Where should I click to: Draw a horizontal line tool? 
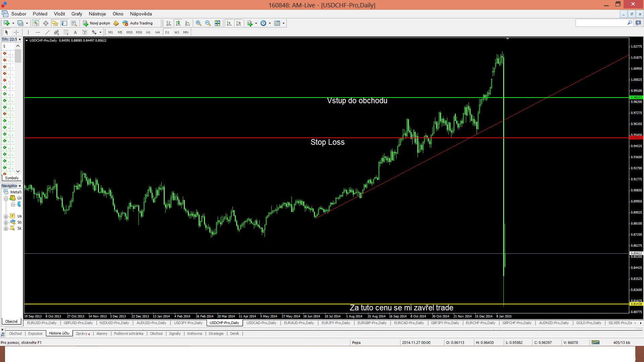tap(38, 32)
